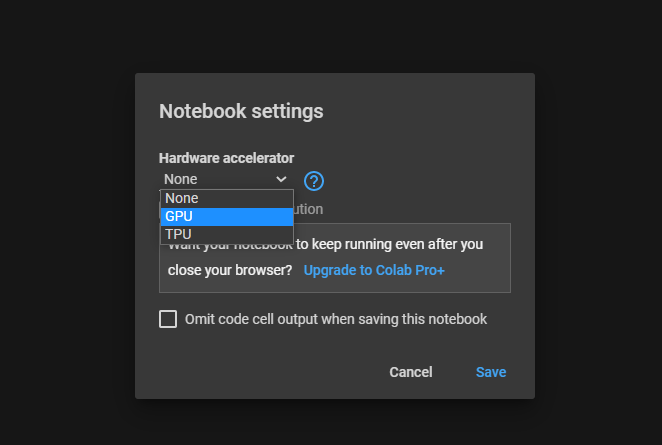This screenshot has height=445, width=662.
Task: Click the "Omit code cell output" label text
Action: (336, 320)
